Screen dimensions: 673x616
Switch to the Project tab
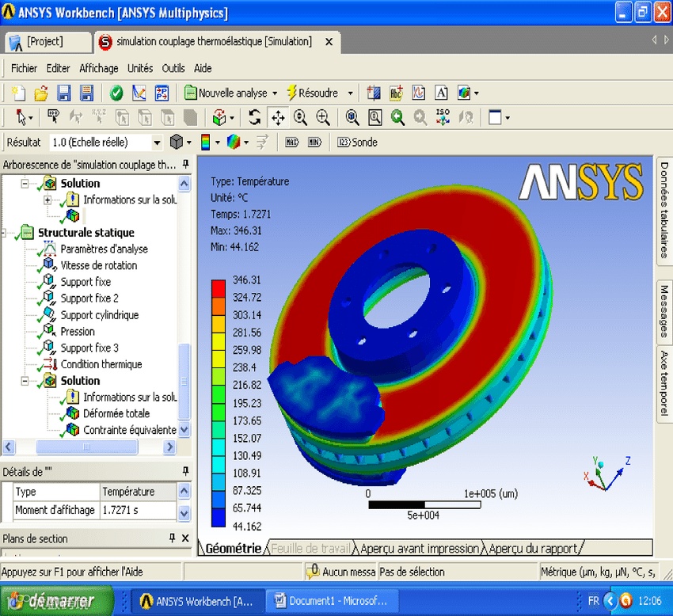(48, 42)
